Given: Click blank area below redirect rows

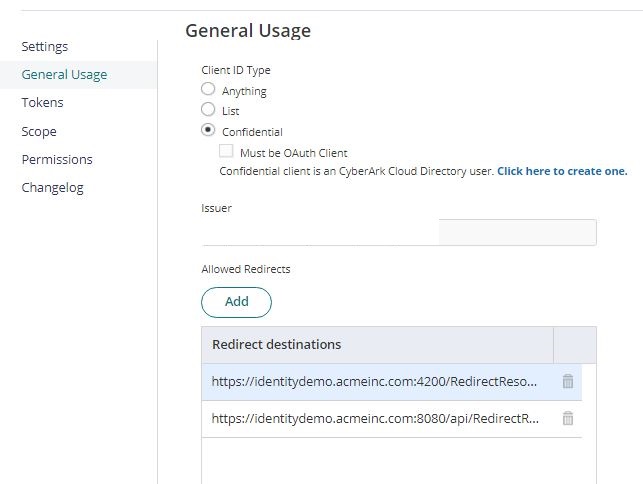Looking at the screenshot, I should [398, 460].
